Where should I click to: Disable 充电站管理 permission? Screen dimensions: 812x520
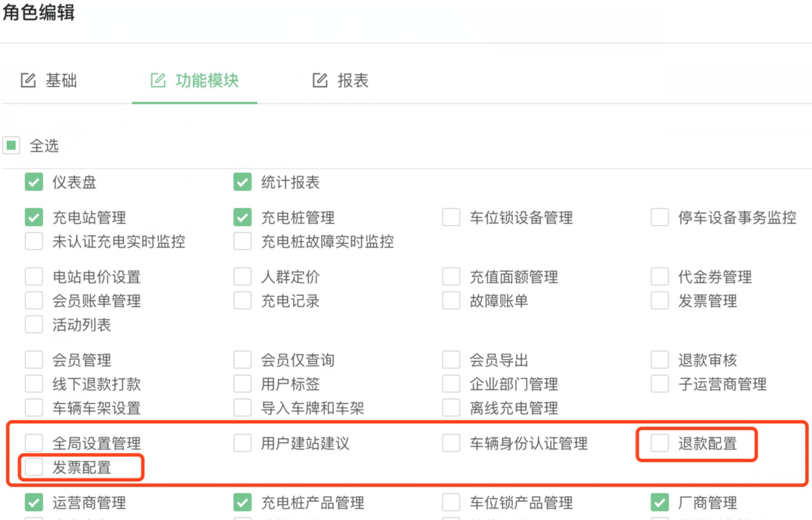(34, 217)
